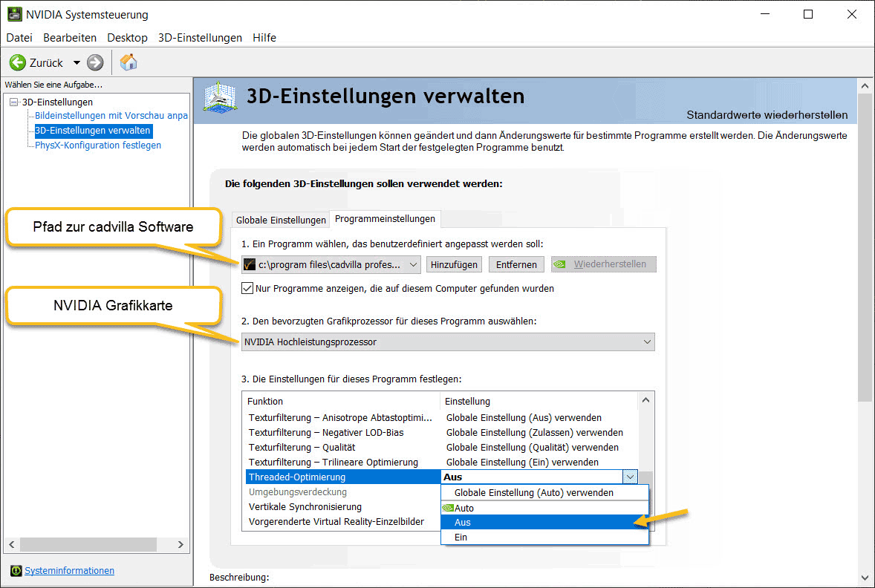The width and height of the screenshot is (875, 588).
Task: Click the forward navigation arrow icon
Action: tap(95, 63)
